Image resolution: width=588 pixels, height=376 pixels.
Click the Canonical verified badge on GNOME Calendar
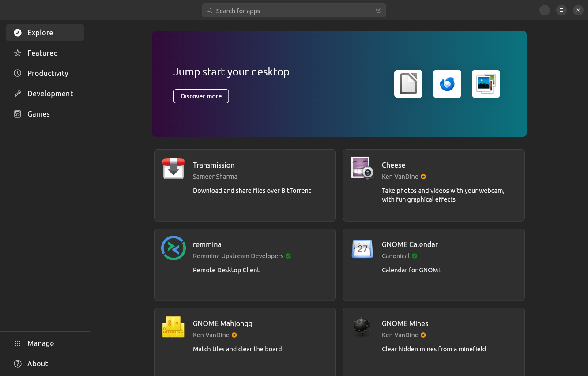pyautogui.click(x=414, y=256)
